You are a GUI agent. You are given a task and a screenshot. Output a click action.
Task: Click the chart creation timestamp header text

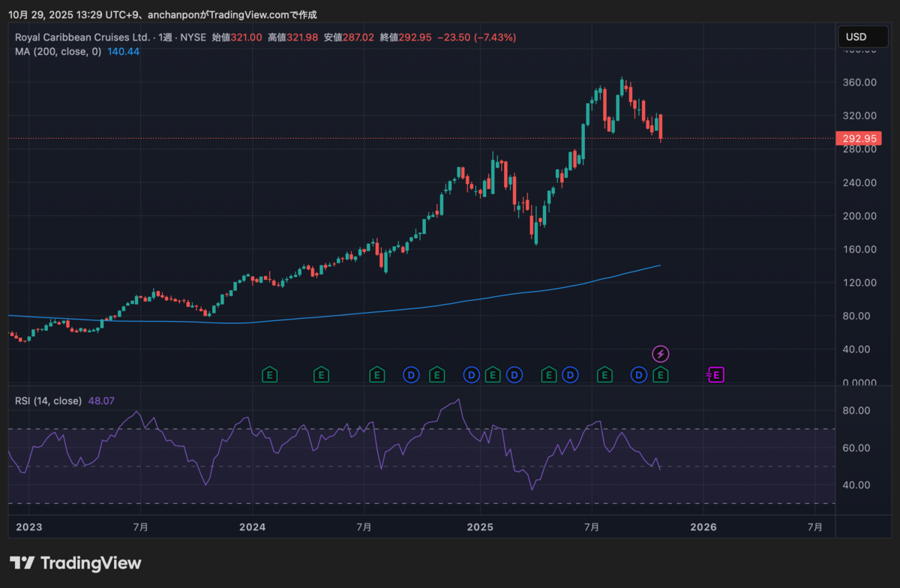[163, 15]
